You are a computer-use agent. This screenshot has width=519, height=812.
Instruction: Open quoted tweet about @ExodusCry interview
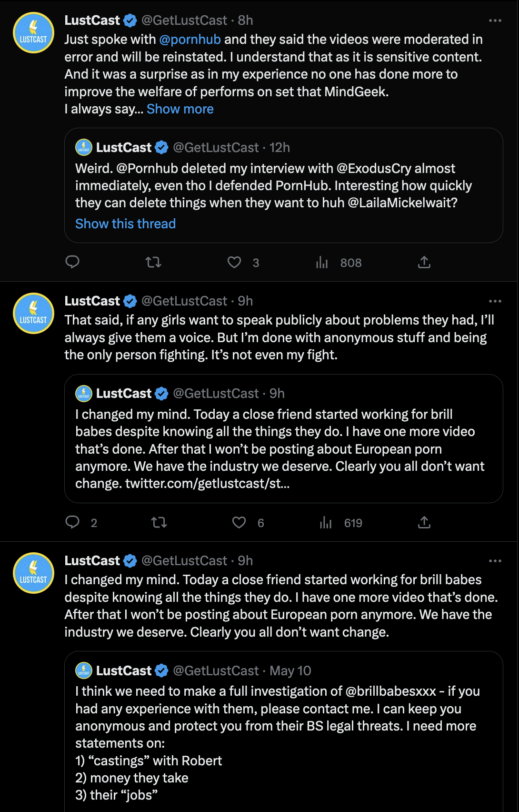click(283, 185)
